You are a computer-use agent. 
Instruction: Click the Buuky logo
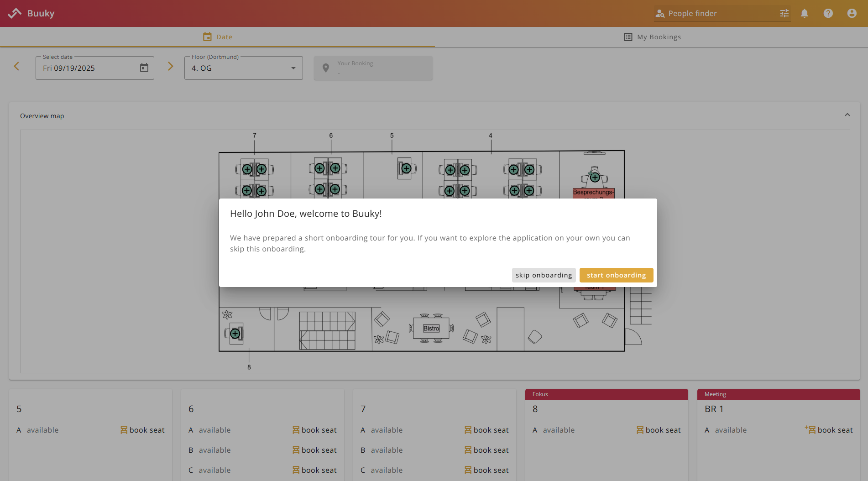point(31,13)
